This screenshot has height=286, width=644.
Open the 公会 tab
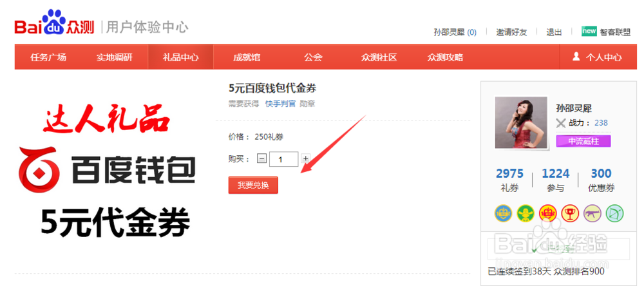click(313, 57)
